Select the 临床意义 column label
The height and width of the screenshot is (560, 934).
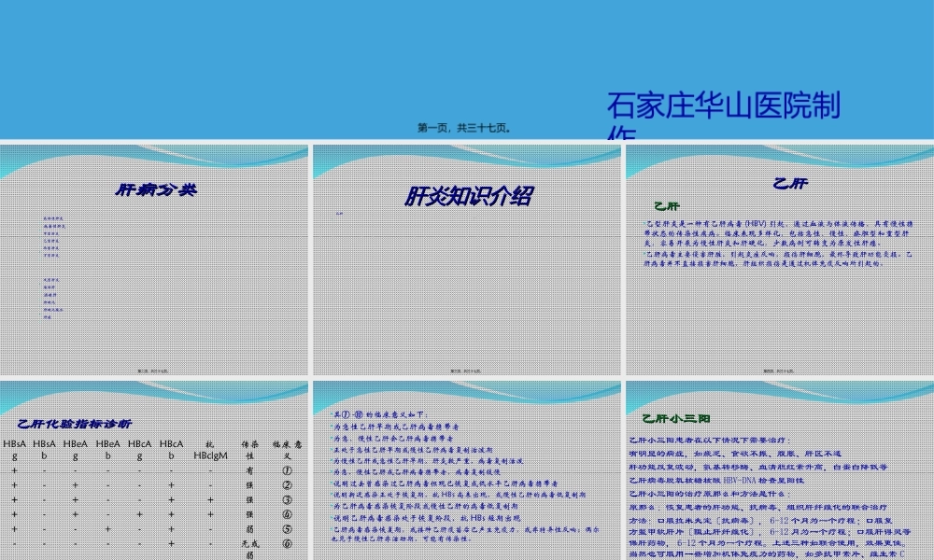(285, 449)
